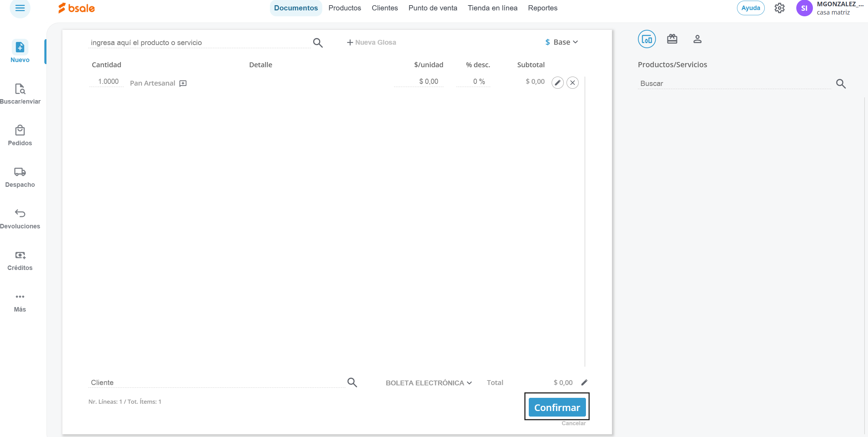This screenshot has width=868, height=437.
Task: Edit the Pan Artesanal line with pencil
Action: click(558, 82)
